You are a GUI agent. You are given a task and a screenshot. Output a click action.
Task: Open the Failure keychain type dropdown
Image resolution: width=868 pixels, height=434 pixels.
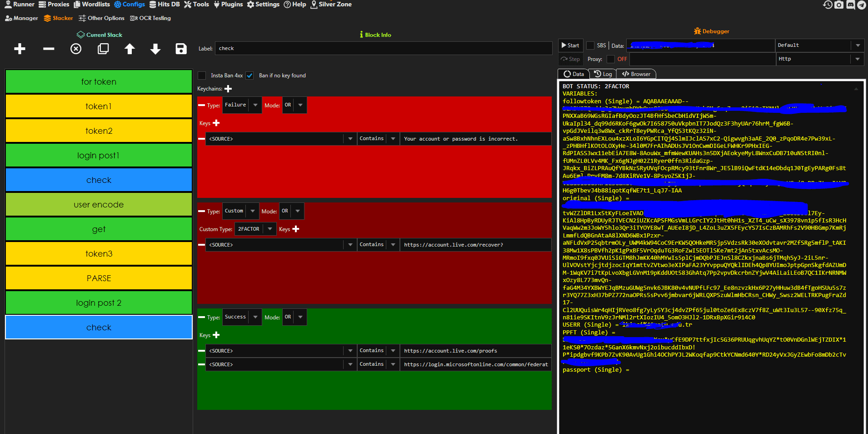(255, 105)
